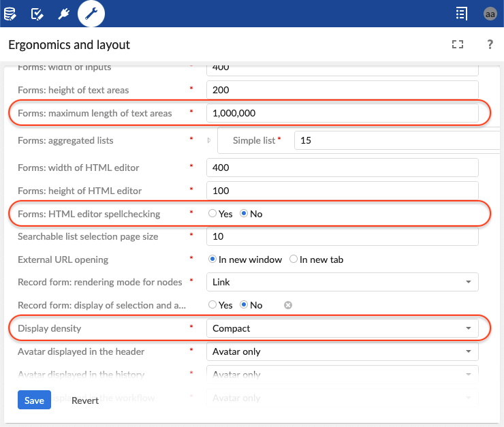
Task: Open the task list icon in header
Action: [462, 14]
